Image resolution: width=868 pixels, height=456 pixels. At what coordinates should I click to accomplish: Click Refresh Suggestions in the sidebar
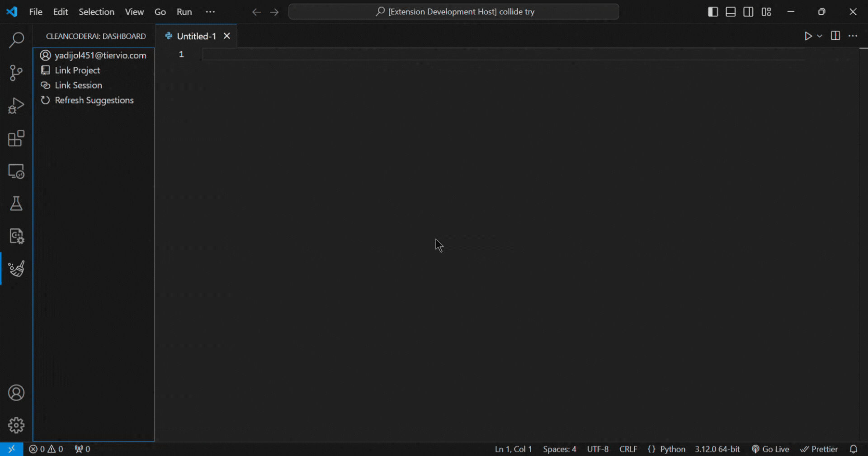point(94,100)
